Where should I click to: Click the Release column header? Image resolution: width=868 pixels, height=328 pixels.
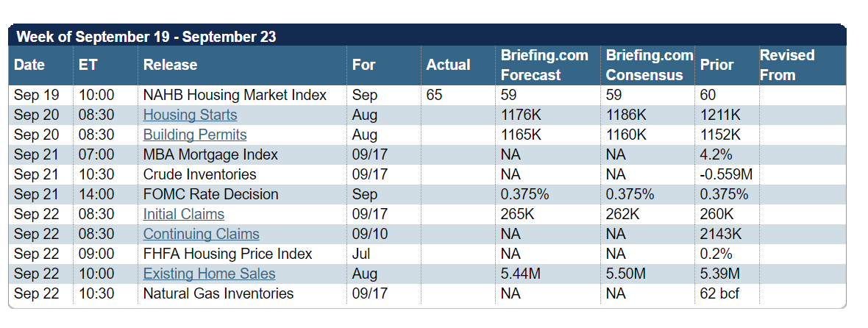(170, 65)
